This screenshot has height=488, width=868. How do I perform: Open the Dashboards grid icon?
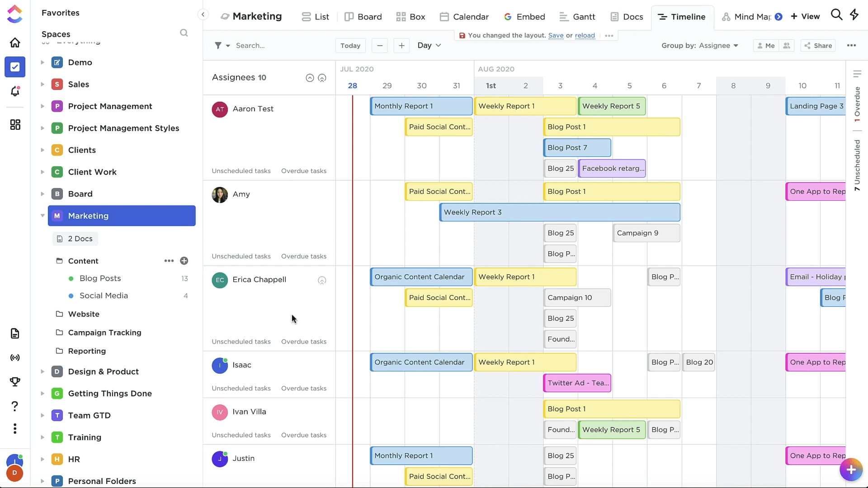(x=15, y=125)
